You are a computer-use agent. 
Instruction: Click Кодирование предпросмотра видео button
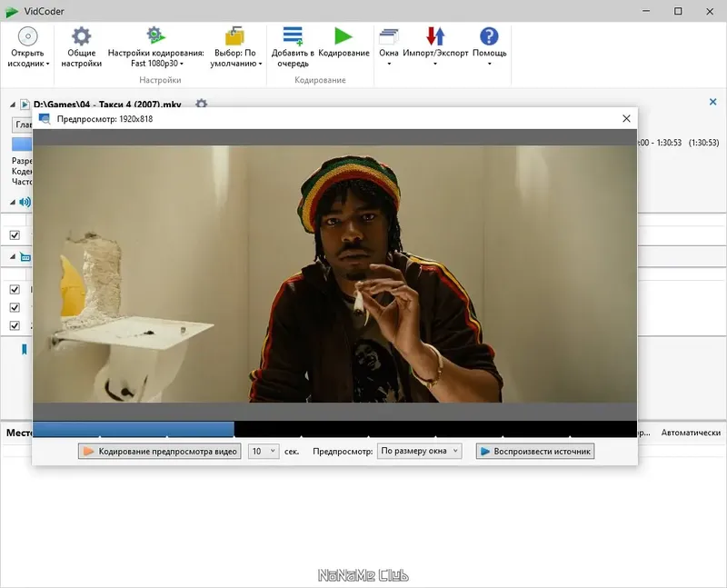[160, 451]
